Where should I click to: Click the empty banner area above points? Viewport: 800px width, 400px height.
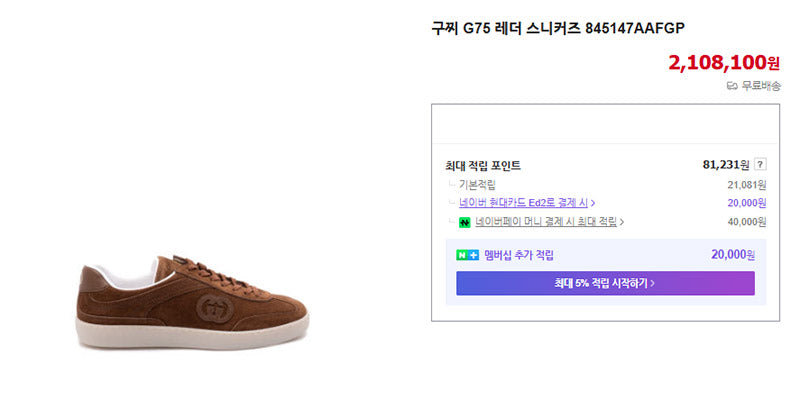tap(605, 124)
